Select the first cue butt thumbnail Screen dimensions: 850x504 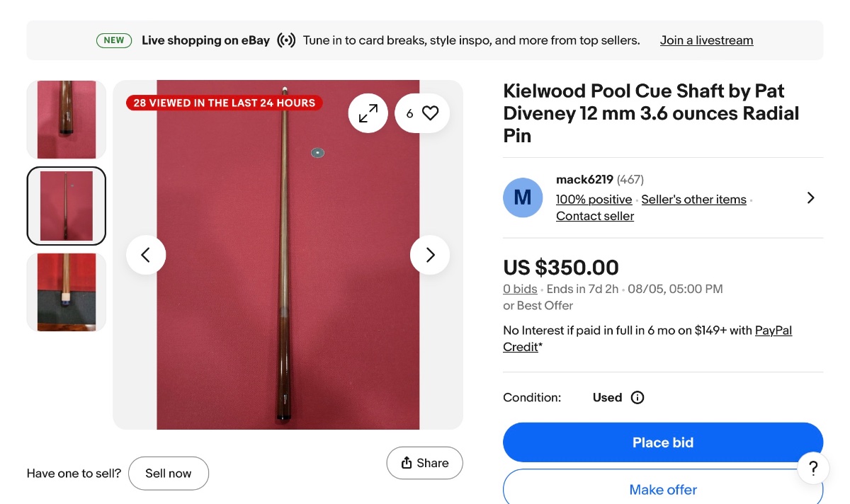(x=67, y=119)
